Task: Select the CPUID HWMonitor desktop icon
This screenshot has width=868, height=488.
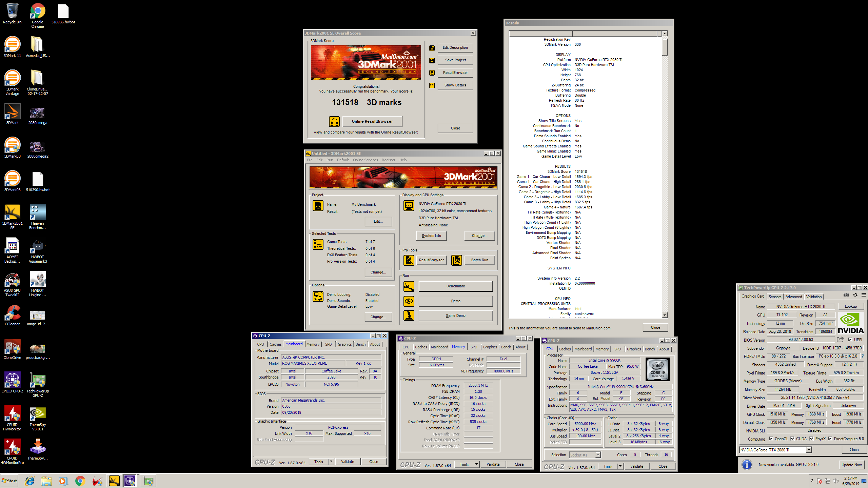Action: pyautogui.click(x=12, y=418)
